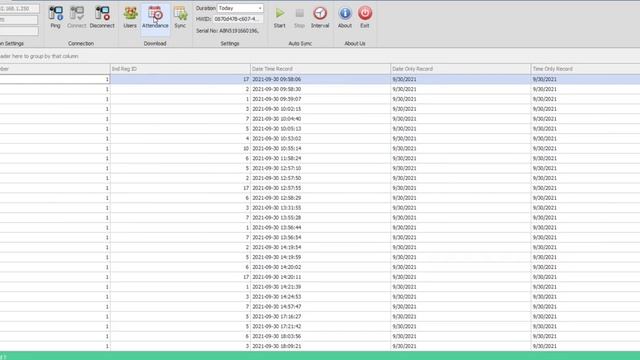Click the greyed Connect device icon
The height and width of the screenshot is (360, 640).
coord(77,17)
